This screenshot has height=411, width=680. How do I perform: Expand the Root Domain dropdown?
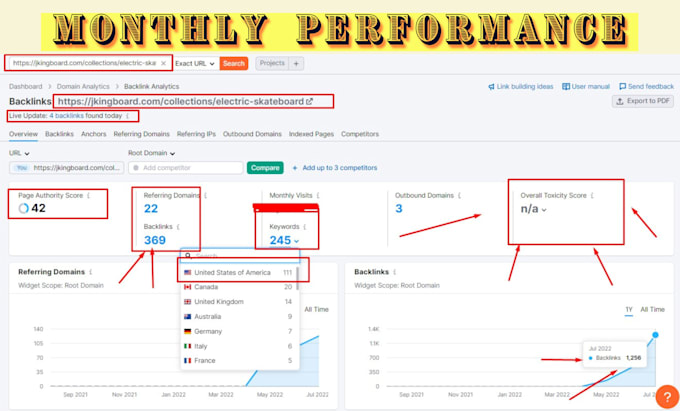151,153
